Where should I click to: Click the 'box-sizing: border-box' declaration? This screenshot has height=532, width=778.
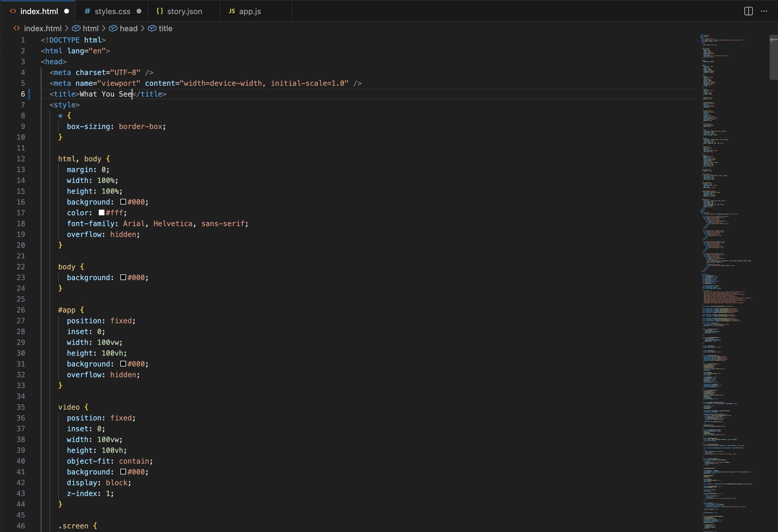pos(116,126)
